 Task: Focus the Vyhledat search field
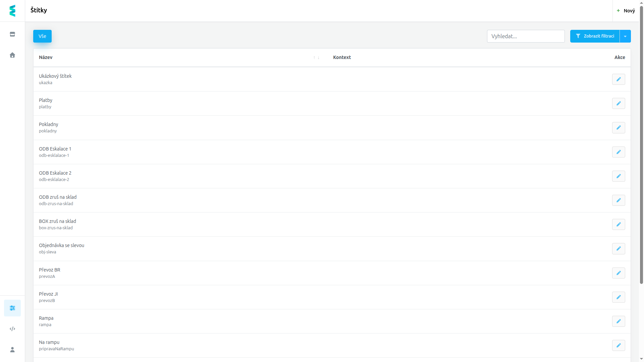[x=526, y=36]
